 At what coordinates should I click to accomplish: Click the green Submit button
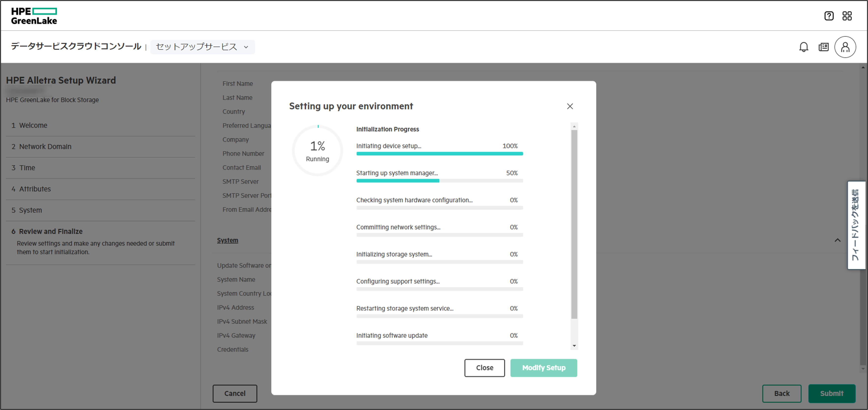[831, 393]
